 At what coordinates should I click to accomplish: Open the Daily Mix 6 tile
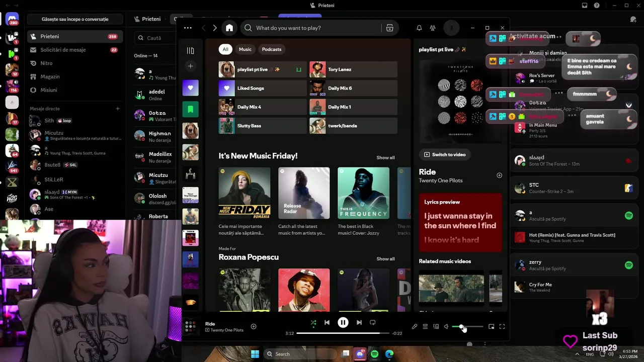(x=353, y=88)
